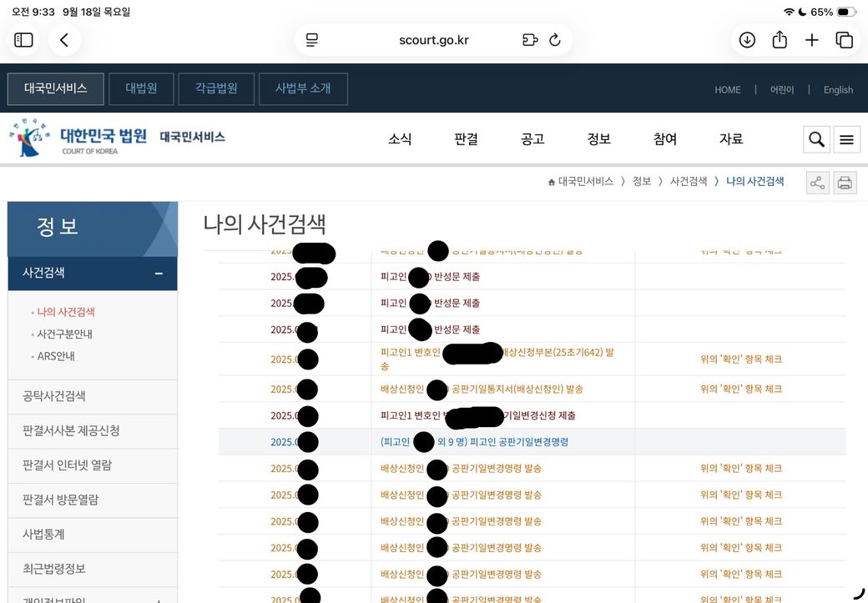Click the English language link

[x=838, y=90]
